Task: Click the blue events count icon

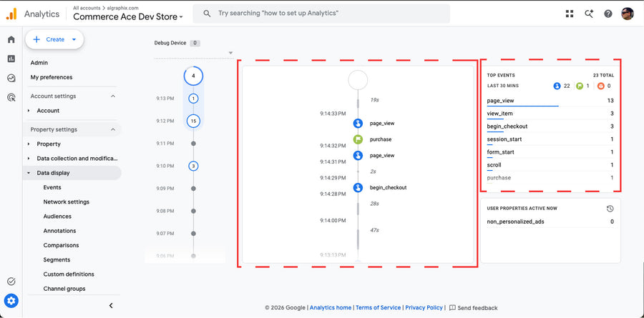Action: pos(557,86)
